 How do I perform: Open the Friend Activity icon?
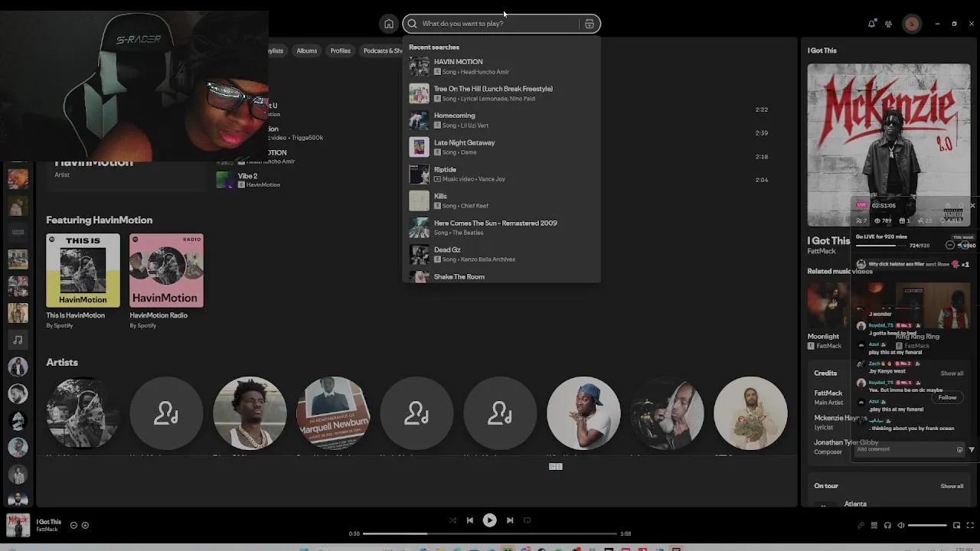888,24
